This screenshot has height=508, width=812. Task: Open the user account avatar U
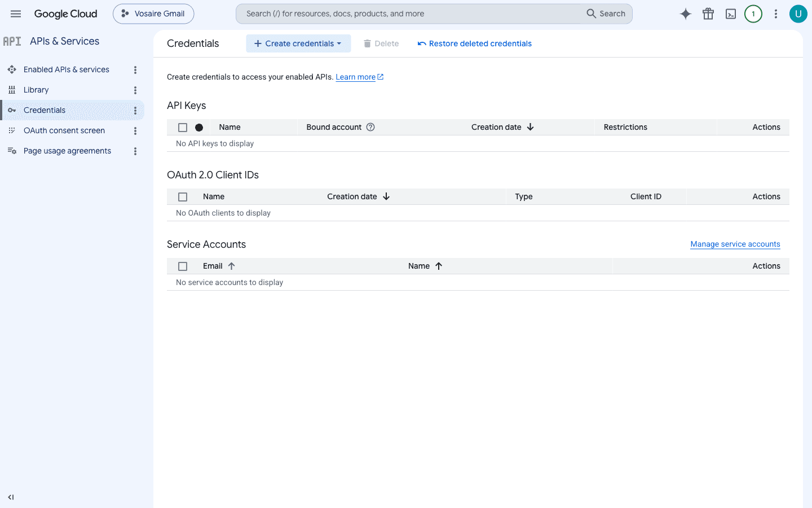click(x=798, y=14)
